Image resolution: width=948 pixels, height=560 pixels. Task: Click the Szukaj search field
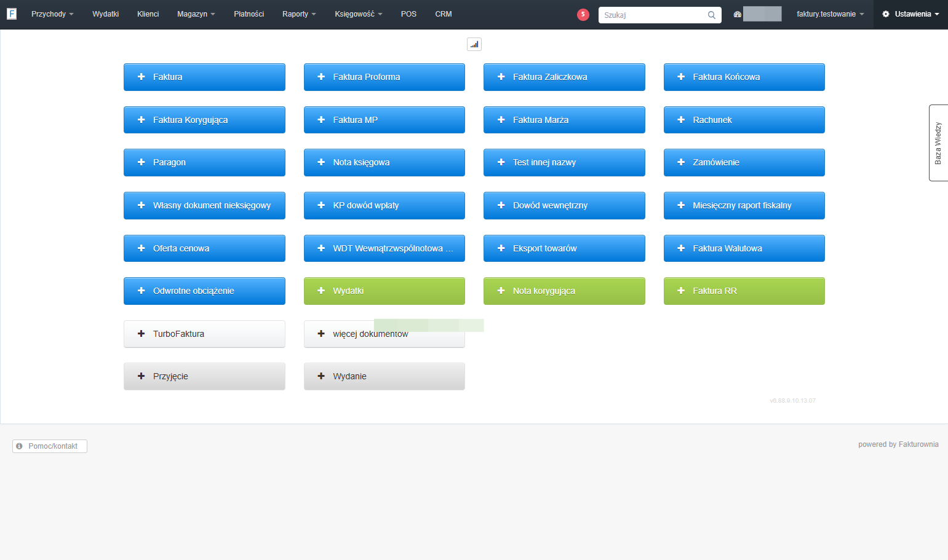coord(659,15)
